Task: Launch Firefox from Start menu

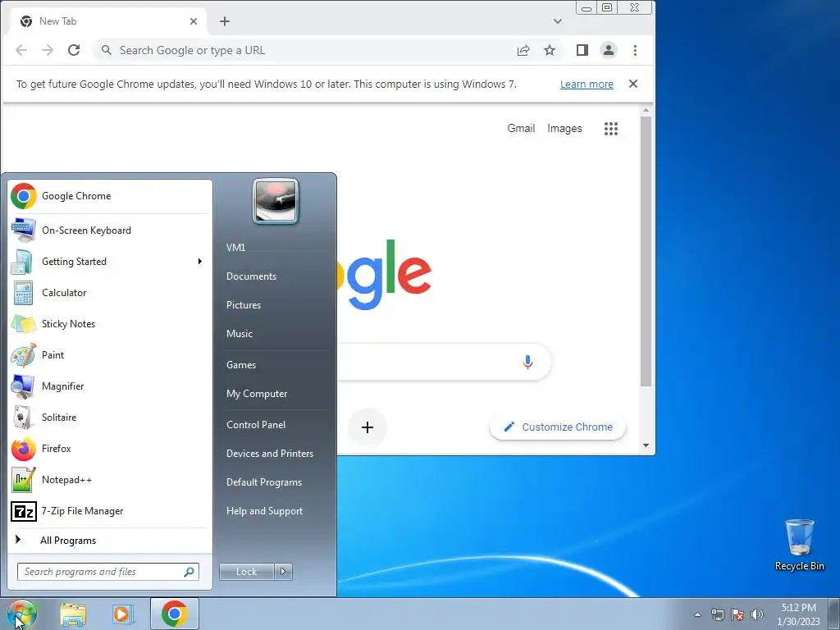Action: tap(109, 449)
